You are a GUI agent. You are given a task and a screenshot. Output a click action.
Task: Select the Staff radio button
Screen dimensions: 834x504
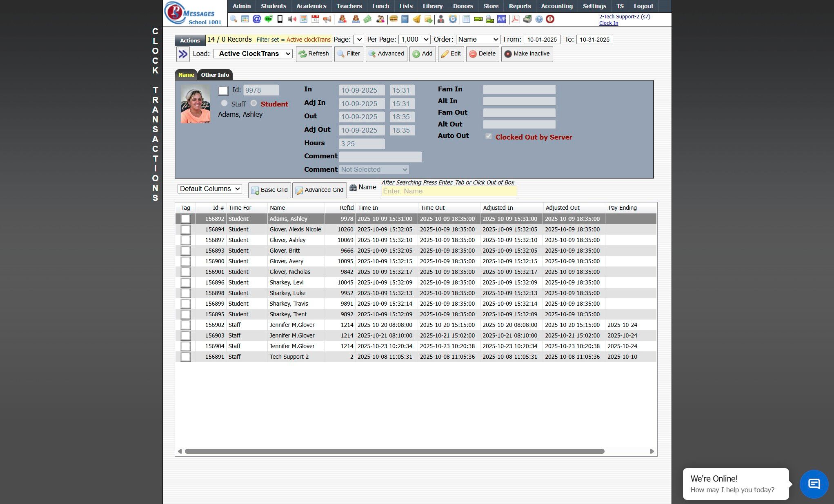tap(224, 103)
